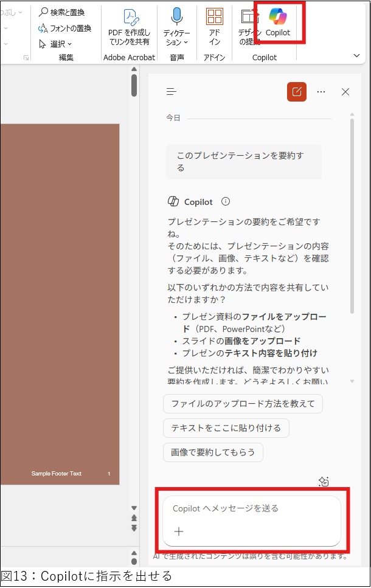Expand the Dictation dropdown arrow
The width and height of the screenshot is (371, 588).
(x=185, y=43)
